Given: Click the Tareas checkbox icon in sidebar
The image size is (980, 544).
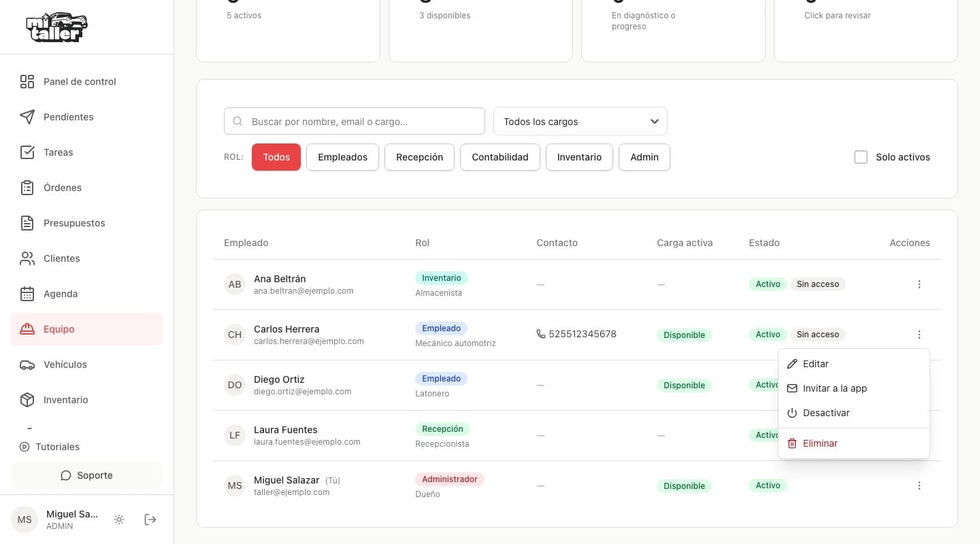Looking at the screenshot, I should [x=27, y=152].
